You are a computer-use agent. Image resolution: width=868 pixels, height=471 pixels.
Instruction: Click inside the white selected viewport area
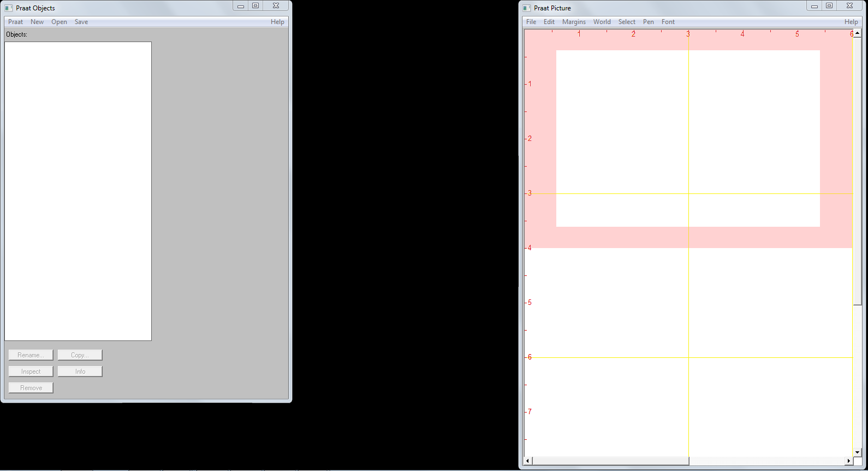(688, 138)
